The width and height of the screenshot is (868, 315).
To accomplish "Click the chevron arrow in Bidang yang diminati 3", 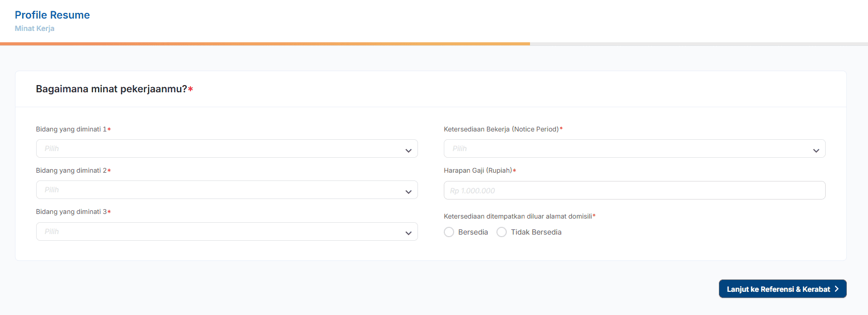I will (x=408, y=233).
